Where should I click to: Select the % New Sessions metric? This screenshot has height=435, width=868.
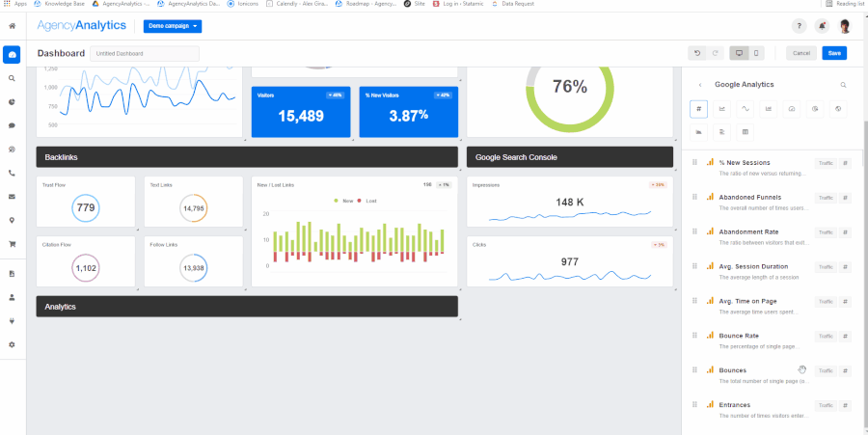tap(772, 168)
